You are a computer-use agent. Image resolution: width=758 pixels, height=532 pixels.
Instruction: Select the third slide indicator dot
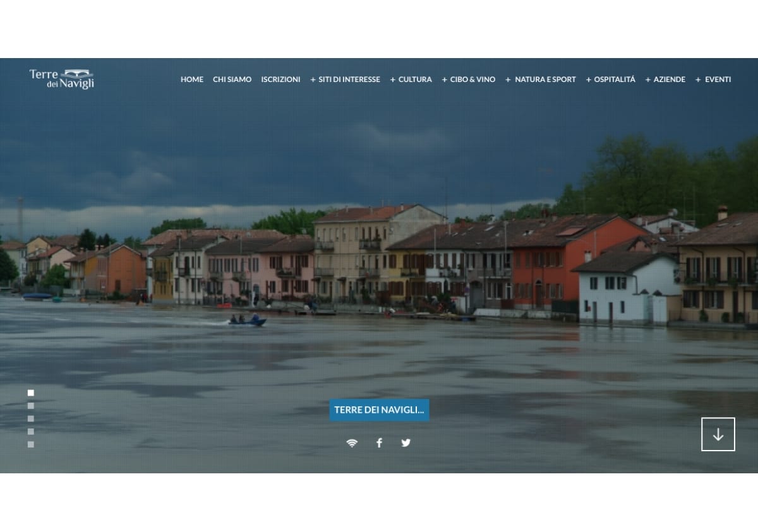tap(31, 418)
